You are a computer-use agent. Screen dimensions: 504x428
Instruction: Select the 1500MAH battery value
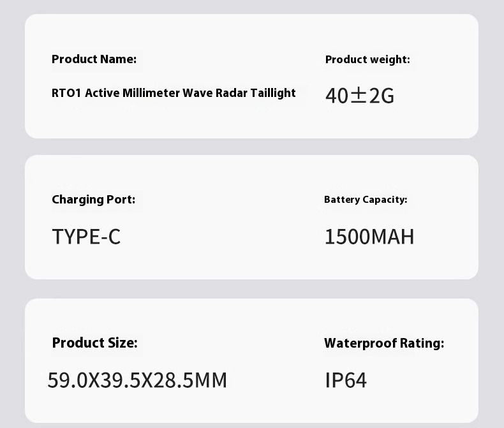(369, 237)
